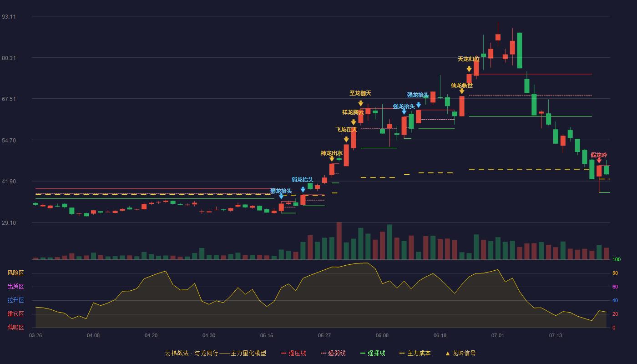Toggle the 龙吟信号 legend series
637x364 pixels.
[x=460, y=353]
